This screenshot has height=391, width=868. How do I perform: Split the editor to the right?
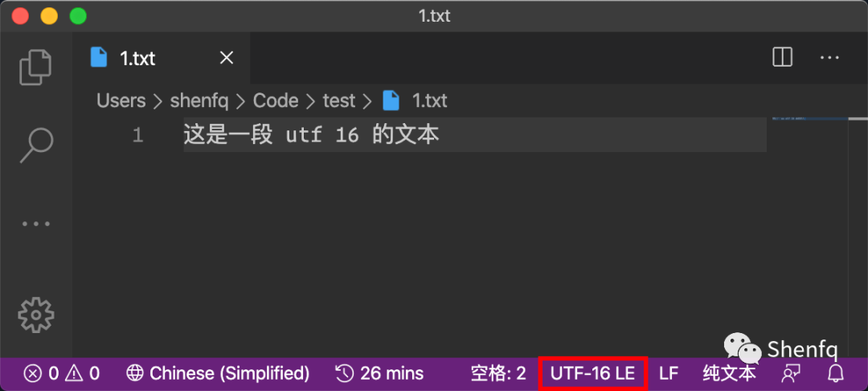pos(783,58)
